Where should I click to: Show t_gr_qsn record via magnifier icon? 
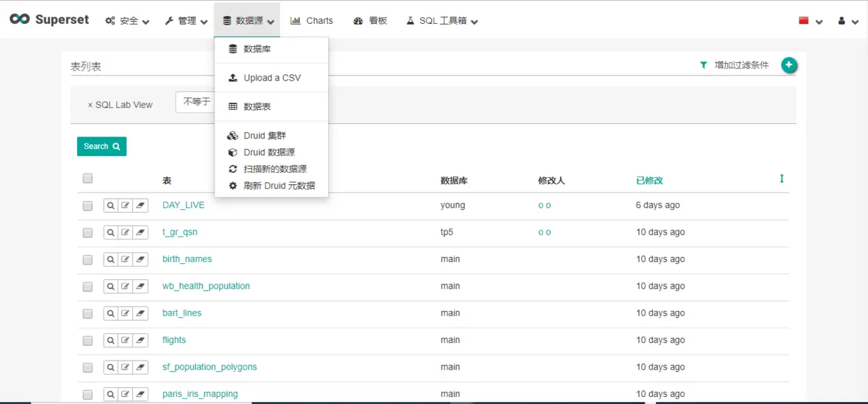pos(111,232)
